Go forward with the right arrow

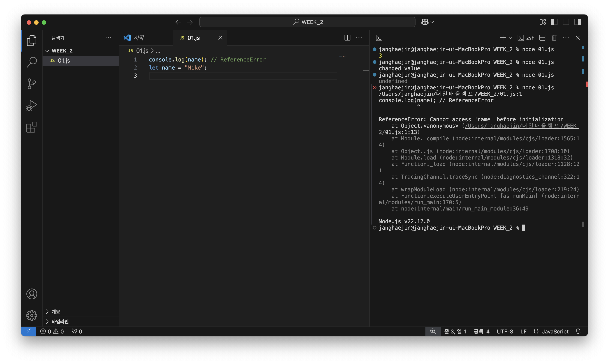click(190, 22)
